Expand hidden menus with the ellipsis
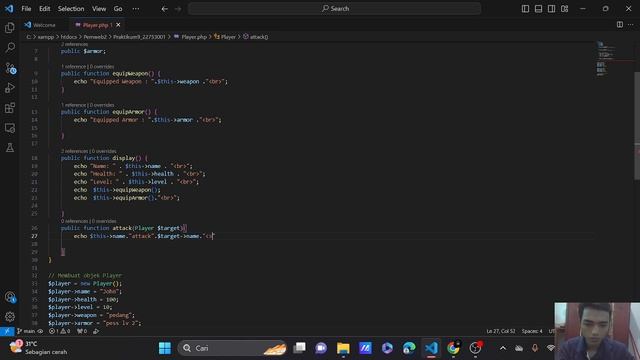The image size is (640, 360). [136, 9]
